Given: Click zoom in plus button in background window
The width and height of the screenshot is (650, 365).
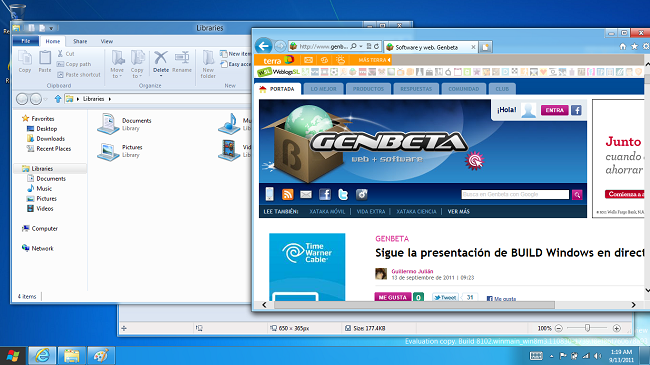Looking at the screenshot, I should [616, 328].
